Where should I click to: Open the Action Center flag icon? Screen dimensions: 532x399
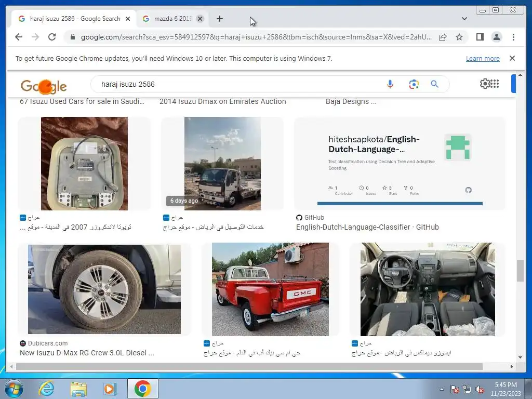click(455, 390)
